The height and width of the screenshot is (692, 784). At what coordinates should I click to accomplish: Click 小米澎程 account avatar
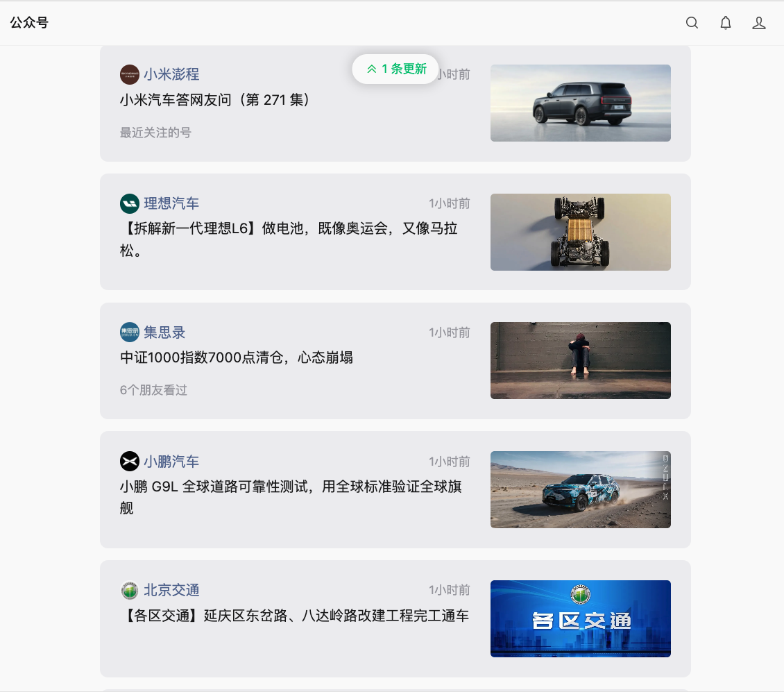[130, 74]
